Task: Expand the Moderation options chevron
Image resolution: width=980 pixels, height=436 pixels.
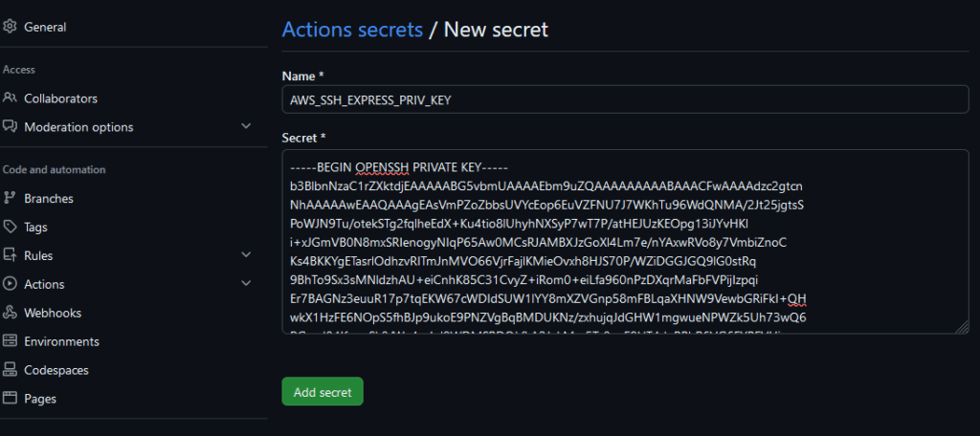Action: click(x=246, y=126)
